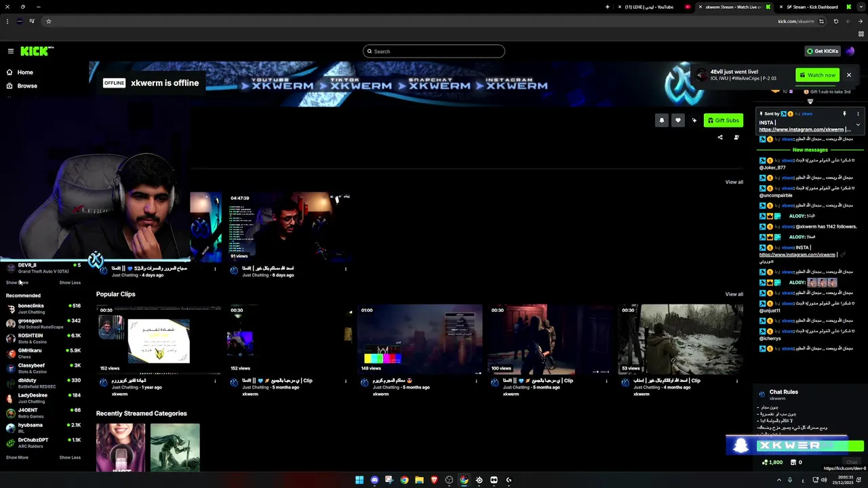
Task: Click the sparkle icon beside Gift Subs
Action: [x=694, y=121]
